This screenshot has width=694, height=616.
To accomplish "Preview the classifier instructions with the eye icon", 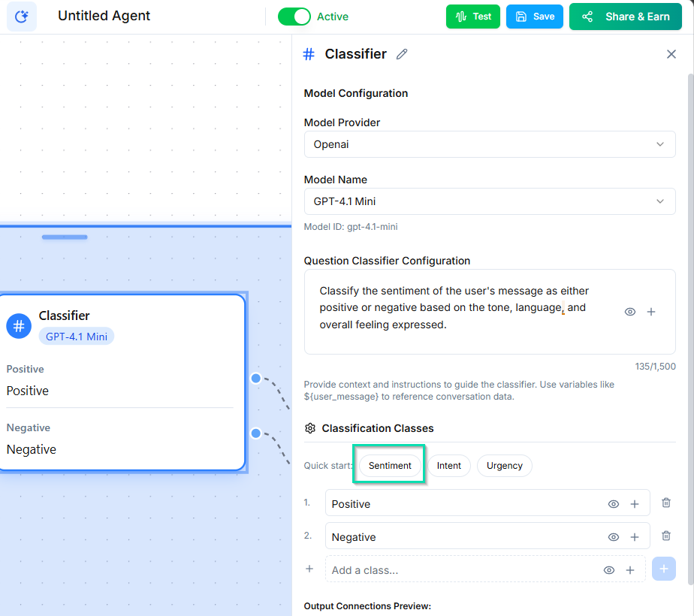I will (x=629, y=311).
